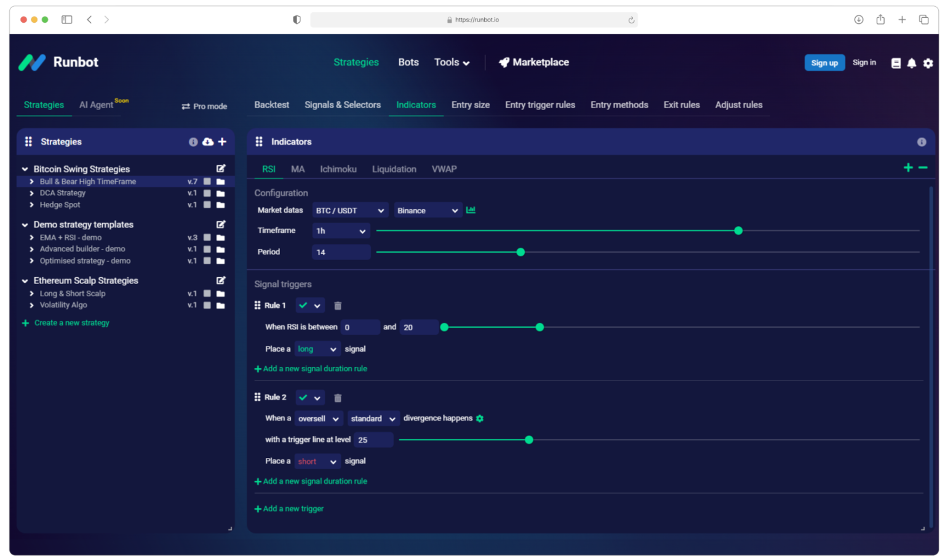The height and width of the screenshot is (560, 945).
Task: Open the chart icon next to Binance selector
Action: [x=471, y=210]
